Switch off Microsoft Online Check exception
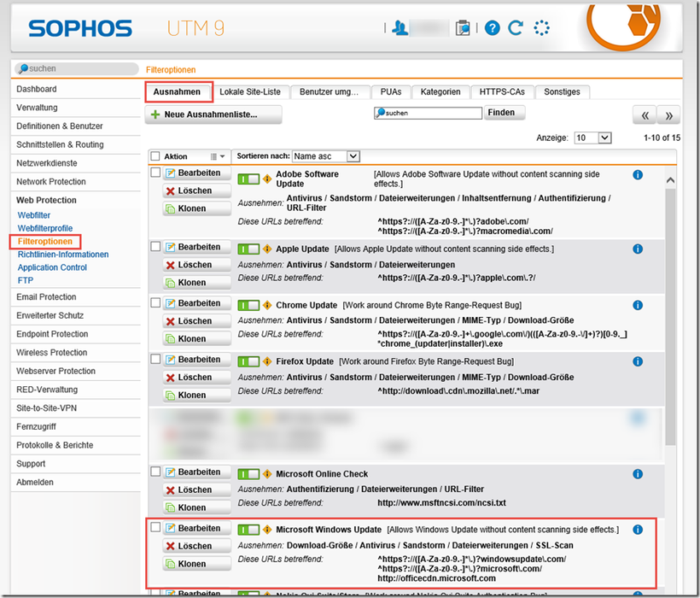700x598 pixels. pyautogui.click(x=248, y=474)
